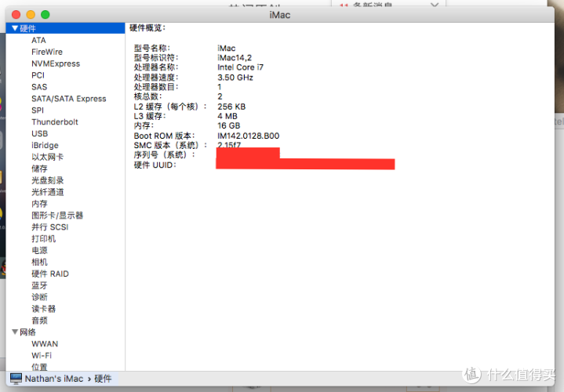Select WWAN under network
564x392 pixels.
[x=45, y=344]
